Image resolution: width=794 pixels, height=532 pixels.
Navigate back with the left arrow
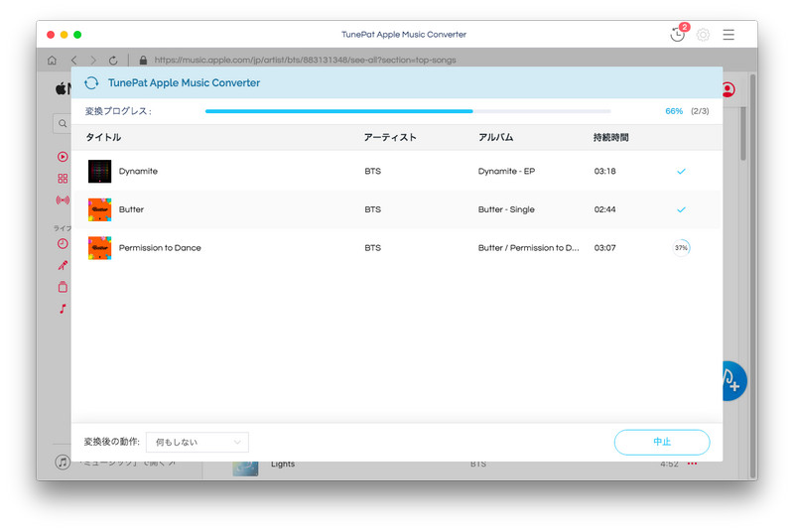(x=73, y=61)
